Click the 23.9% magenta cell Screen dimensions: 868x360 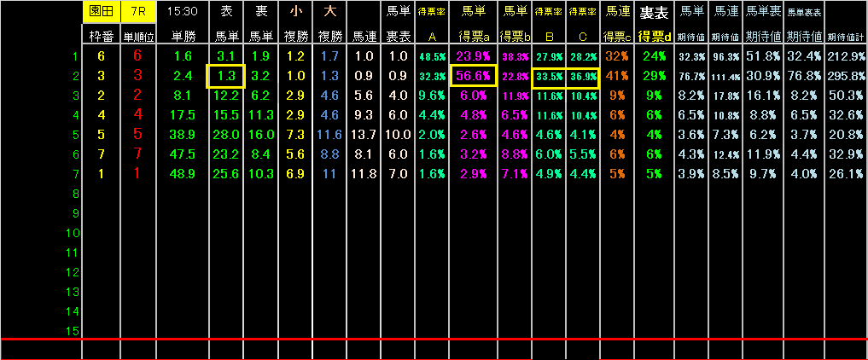(x=474, y=56)
